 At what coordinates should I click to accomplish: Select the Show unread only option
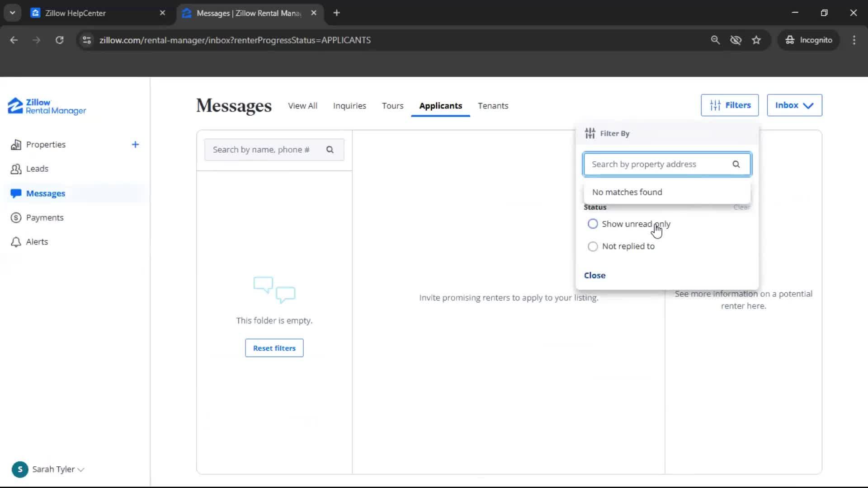593,224
